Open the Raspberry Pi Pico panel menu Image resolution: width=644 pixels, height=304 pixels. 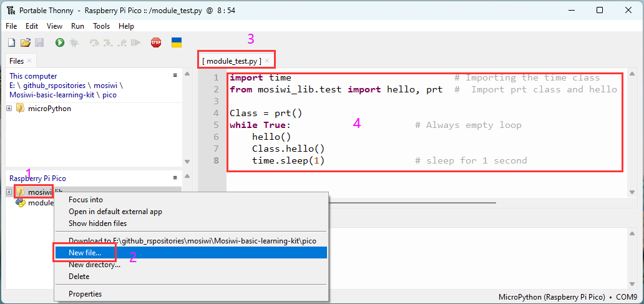click(x=175, y=177)
